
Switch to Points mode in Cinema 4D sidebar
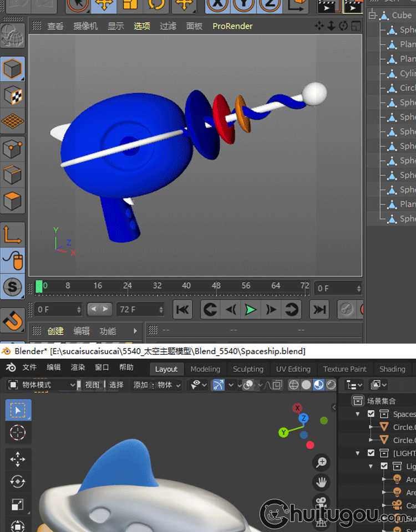coord(13,149)
